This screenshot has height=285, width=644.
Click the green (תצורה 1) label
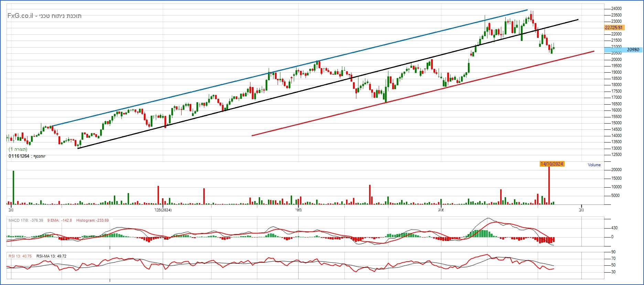(x=18, y=149)
